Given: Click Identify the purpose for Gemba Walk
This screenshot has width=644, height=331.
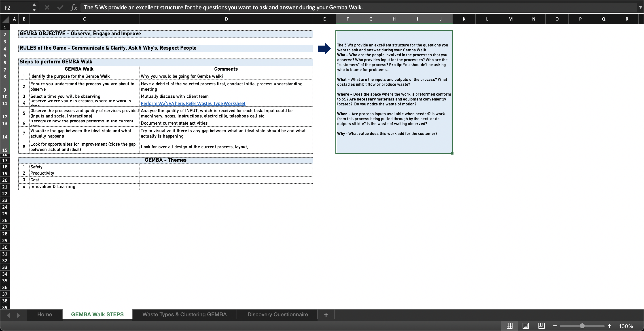Looking at the screenshot, I should (84, 76).
